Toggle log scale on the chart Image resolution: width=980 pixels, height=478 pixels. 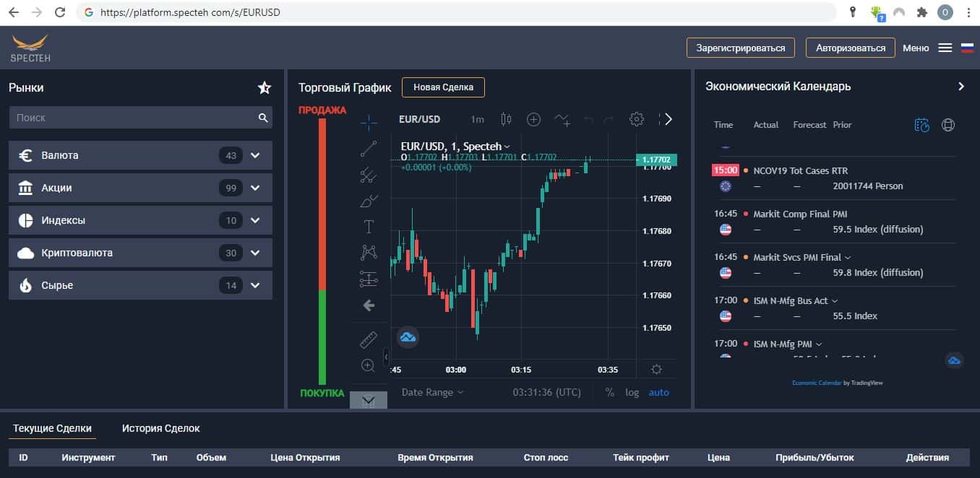tap(632, 393)
